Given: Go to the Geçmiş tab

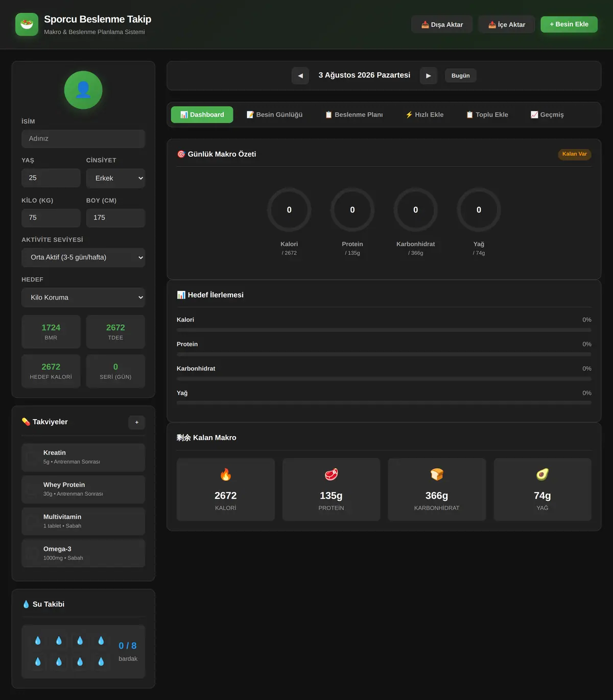Looking at the screenshot, I should (x=547, y=115).
